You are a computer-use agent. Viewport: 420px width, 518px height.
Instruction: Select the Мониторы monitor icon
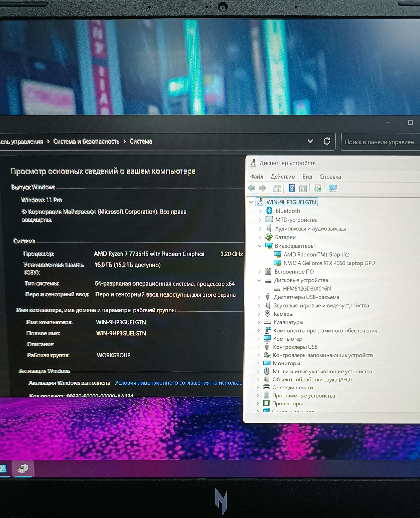click(267, 363)
